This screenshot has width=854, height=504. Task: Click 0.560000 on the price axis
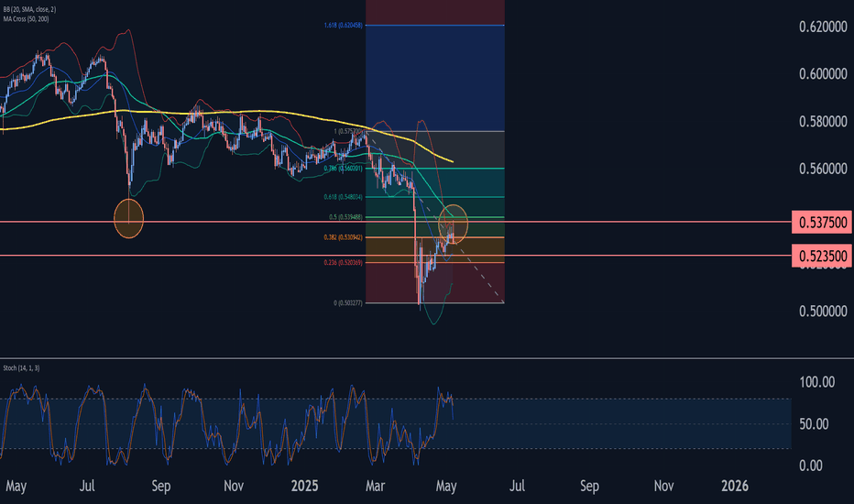[823, 169]
